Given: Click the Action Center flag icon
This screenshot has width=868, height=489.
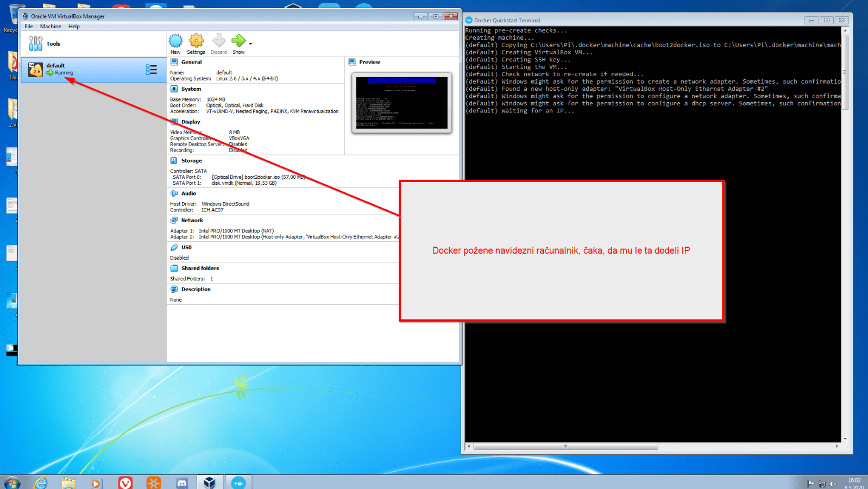Looking at the screenshot, I should pyautogui.click(x=810, y=484).
